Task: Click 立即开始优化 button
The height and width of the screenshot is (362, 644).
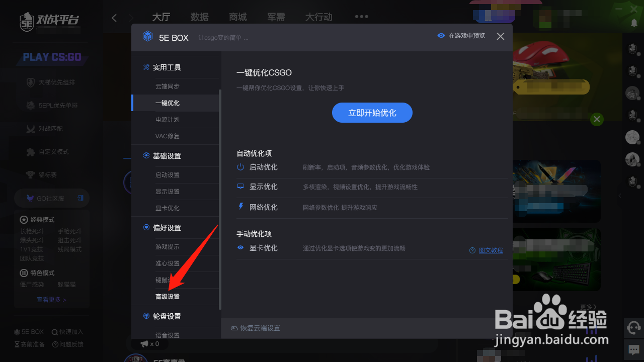Action: pyautogui.click(x=372, y=113)
